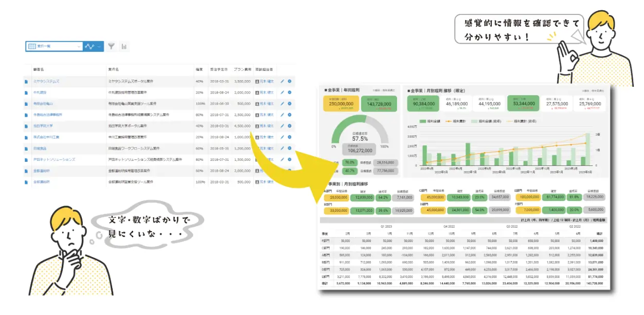Click the 44,195,000 quarter card
This screenshot has height=315, width=644.
490,104
